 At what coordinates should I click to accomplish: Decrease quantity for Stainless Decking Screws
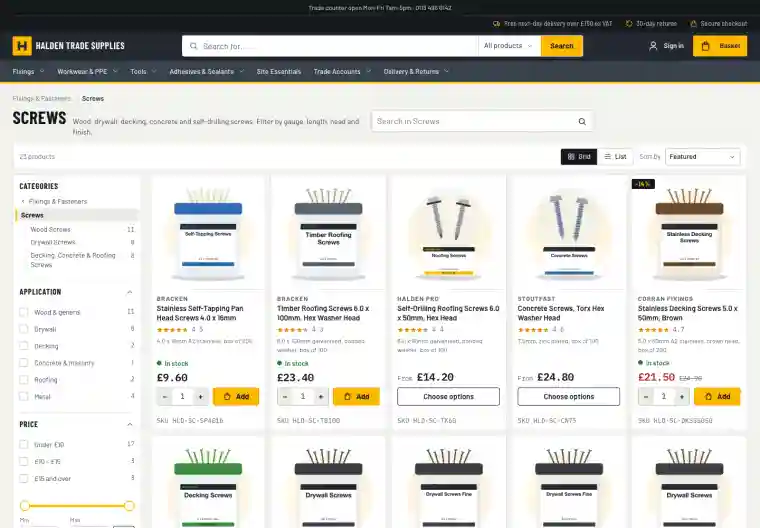point(646,397)
